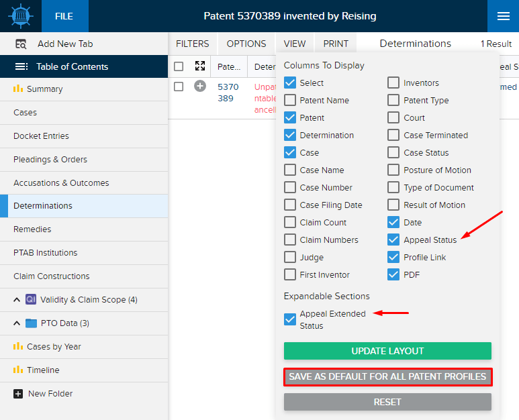The width and height of the screenshot is (519, 420).
Task: Open the FILE menu
Action: pos(64,16)
